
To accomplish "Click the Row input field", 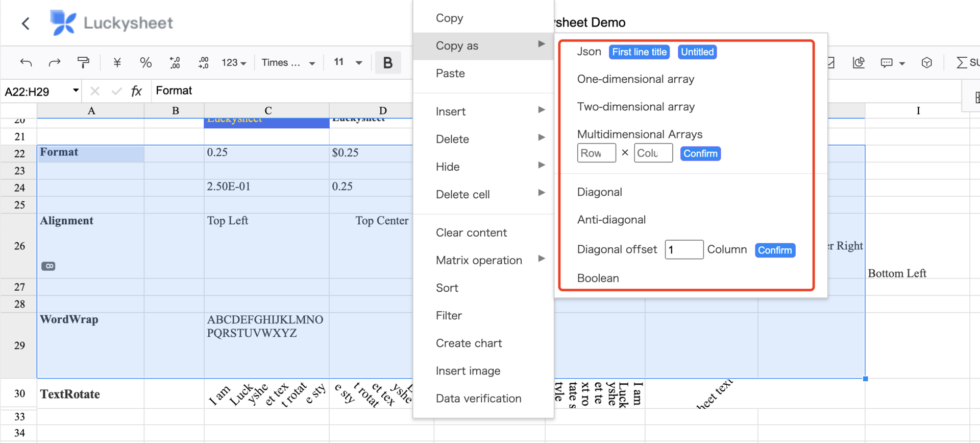I will (x=596, y=153).
